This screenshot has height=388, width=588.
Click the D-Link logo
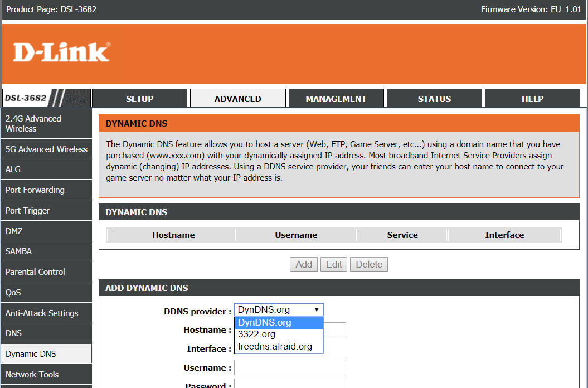pos(61,52)
